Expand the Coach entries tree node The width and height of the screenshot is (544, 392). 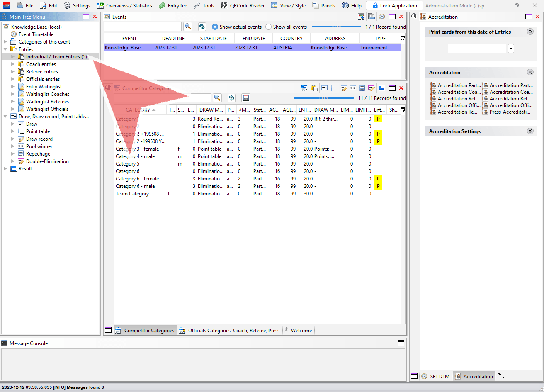coord(13,64)
